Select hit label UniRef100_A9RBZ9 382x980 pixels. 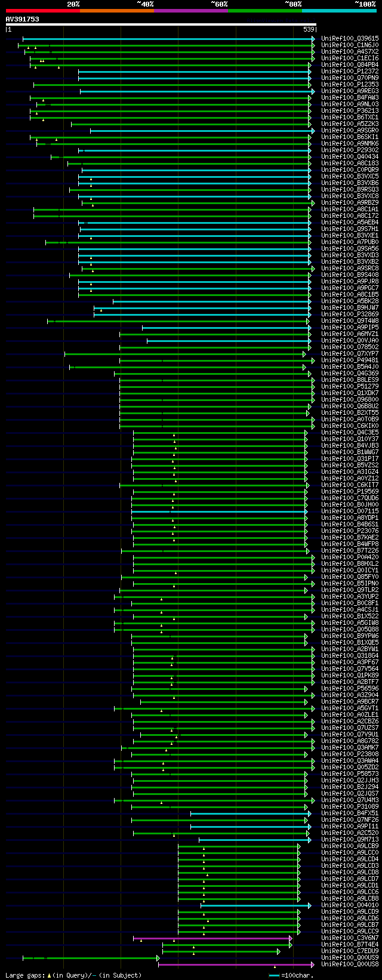pos(350,202)
